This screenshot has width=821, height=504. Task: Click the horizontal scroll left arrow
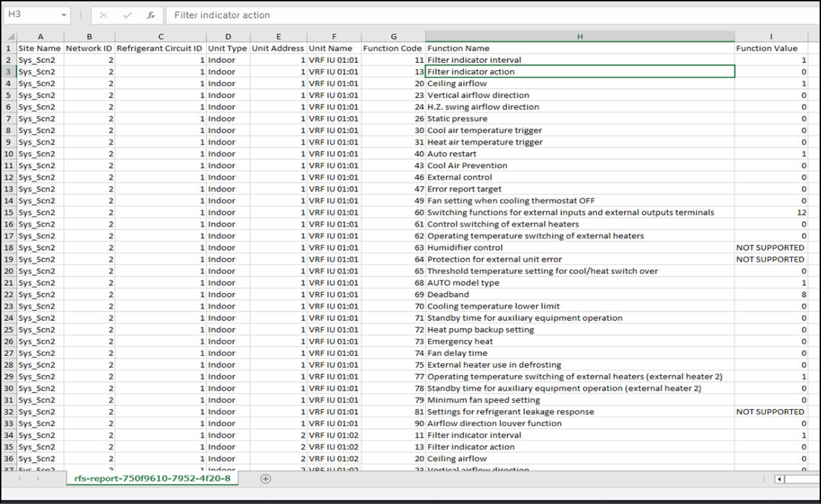pyautogui.click(x=779, y=479)
